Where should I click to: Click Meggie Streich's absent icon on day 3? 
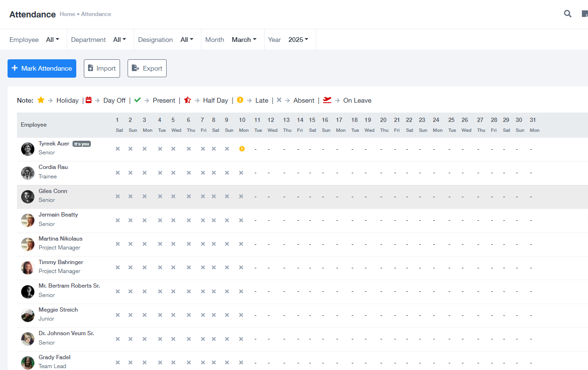tap(145, 315)
